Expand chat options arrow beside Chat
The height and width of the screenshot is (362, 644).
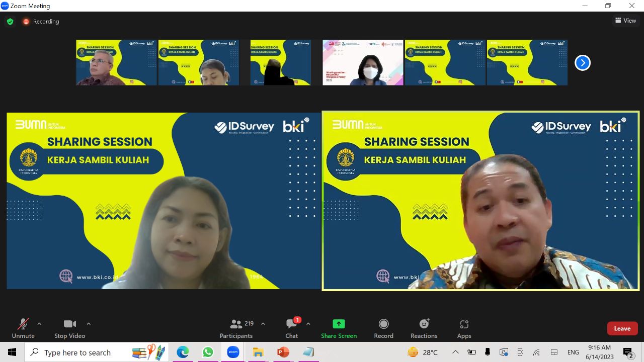(308, 324)
